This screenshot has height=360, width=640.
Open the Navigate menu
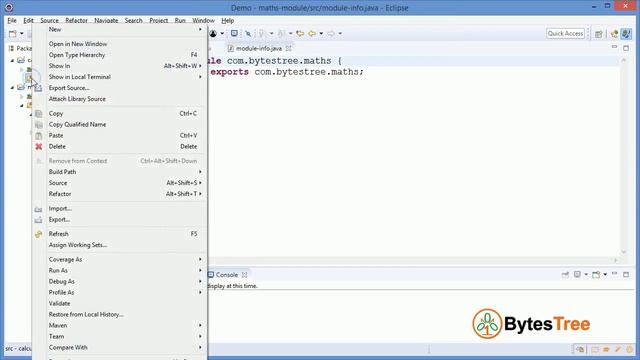[106, 20]
